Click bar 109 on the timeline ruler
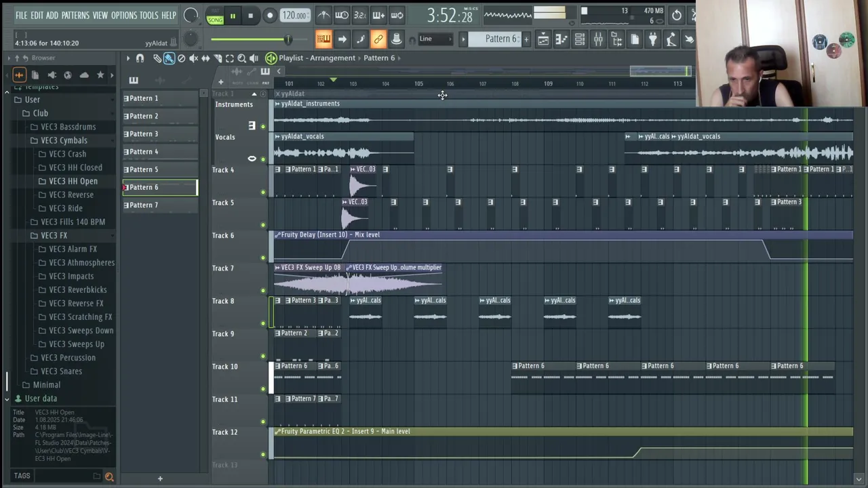The width and height of the screenshot is (868, 488). pos(548,84)
